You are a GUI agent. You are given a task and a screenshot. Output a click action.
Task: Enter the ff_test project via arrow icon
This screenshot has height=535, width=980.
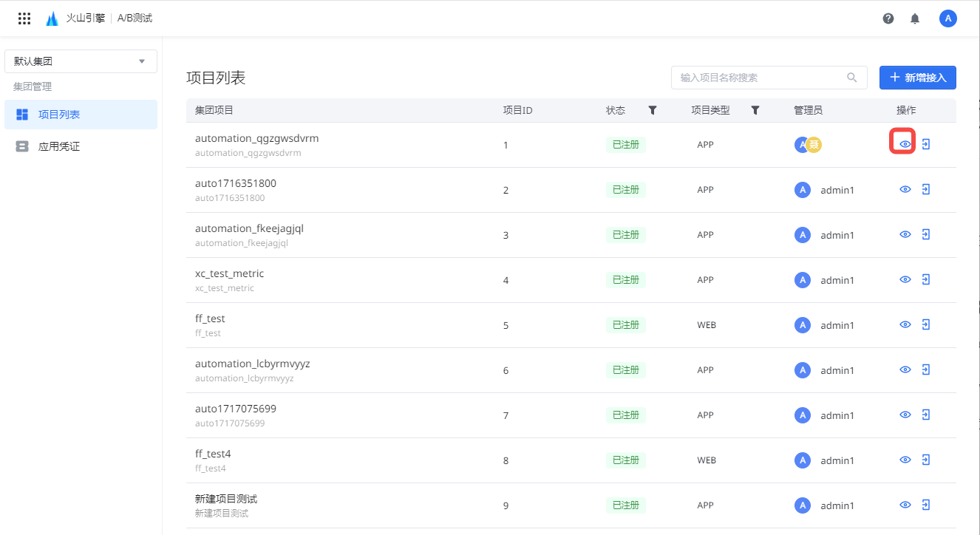[x=926, y=324]
